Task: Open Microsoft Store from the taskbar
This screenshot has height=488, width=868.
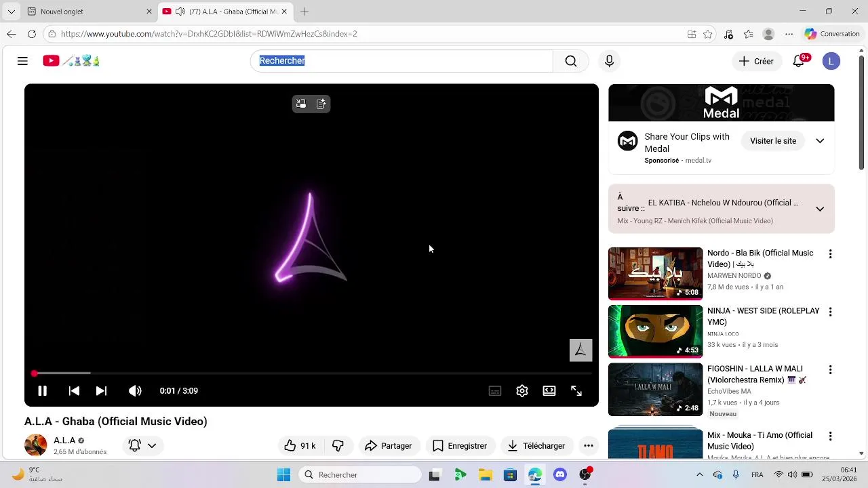Action: (510, 475)
